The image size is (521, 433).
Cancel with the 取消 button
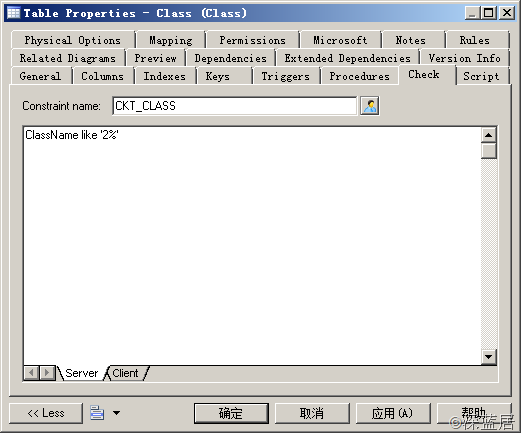312,413
